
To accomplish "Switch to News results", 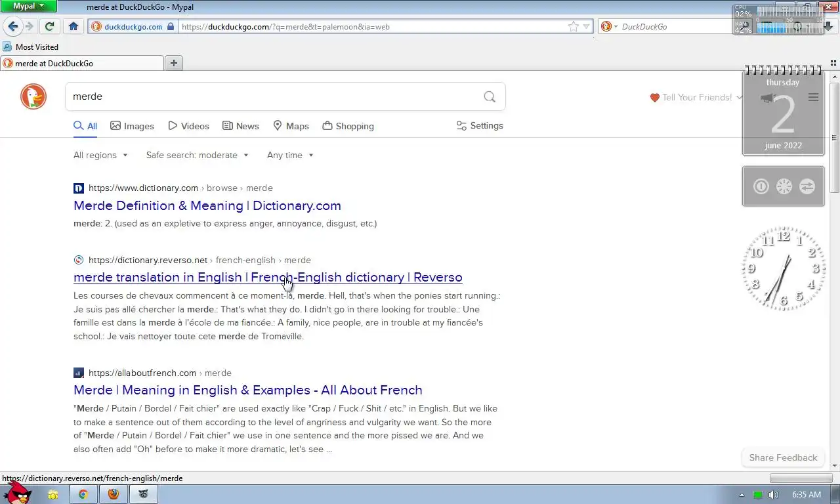I will click(241, 126).
